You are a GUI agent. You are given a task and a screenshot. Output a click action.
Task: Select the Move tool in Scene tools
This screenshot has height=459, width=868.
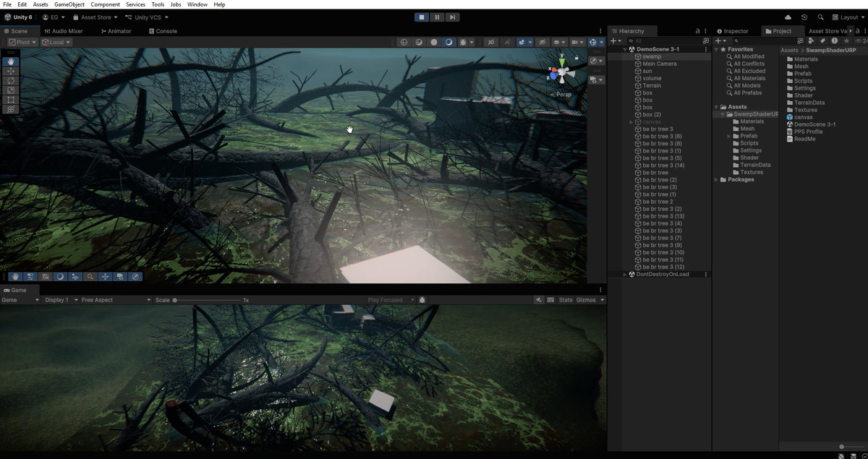[11, 71]
